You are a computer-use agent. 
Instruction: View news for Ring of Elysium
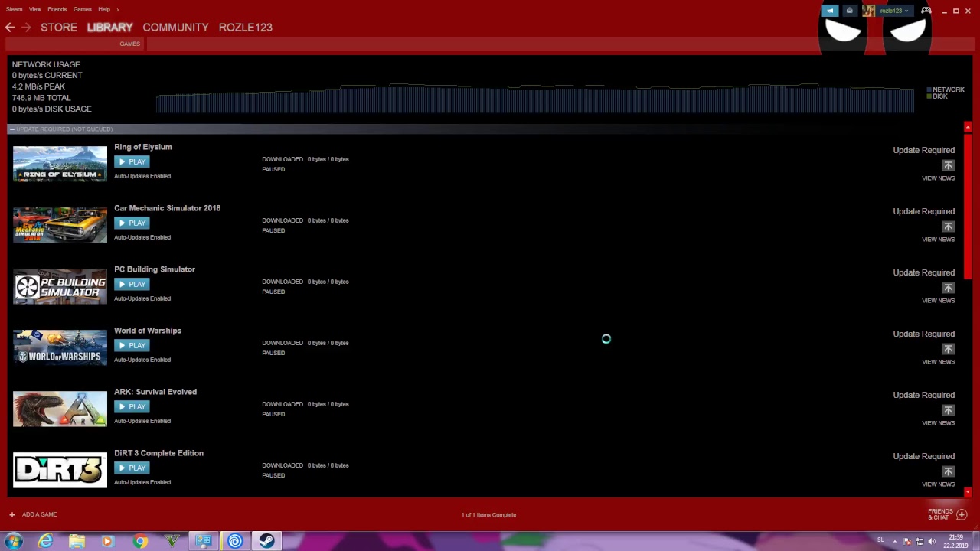point(938,178)
